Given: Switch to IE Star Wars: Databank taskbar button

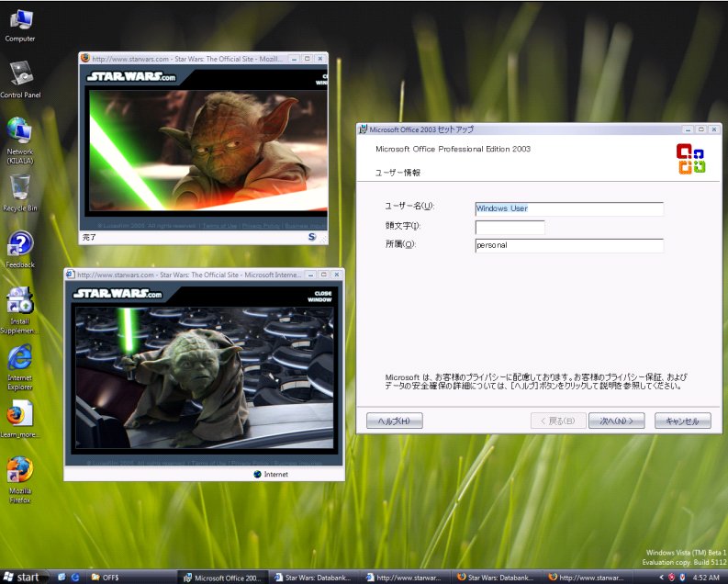Looking at the screenshot, I should click(x=314, y=577).
